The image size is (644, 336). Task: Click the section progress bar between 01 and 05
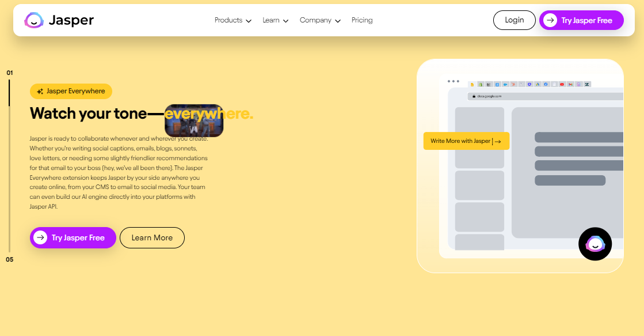[9, 166]
